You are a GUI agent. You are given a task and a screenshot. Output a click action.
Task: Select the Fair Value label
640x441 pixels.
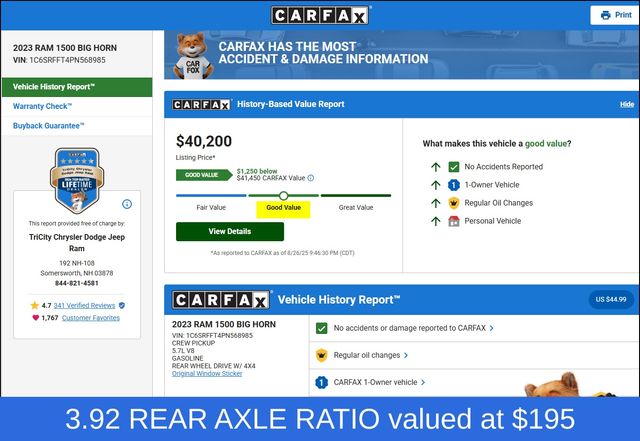coord(211,207)
